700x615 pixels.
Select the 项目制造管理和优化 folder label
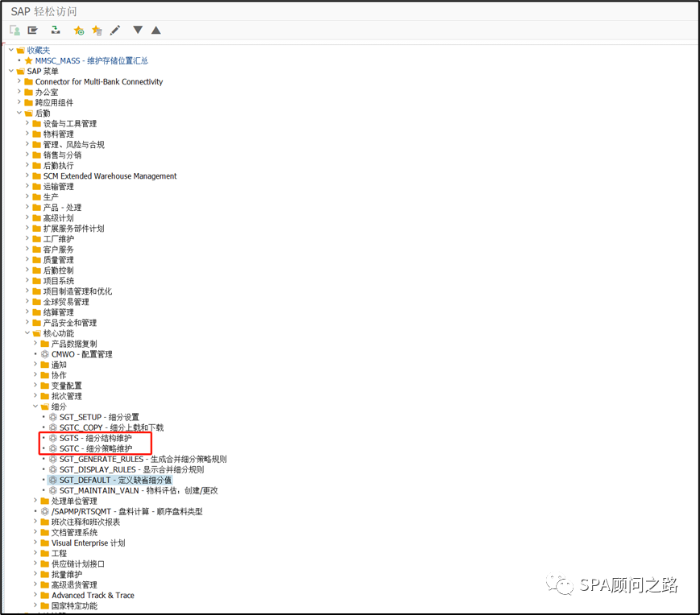(77, 291)
